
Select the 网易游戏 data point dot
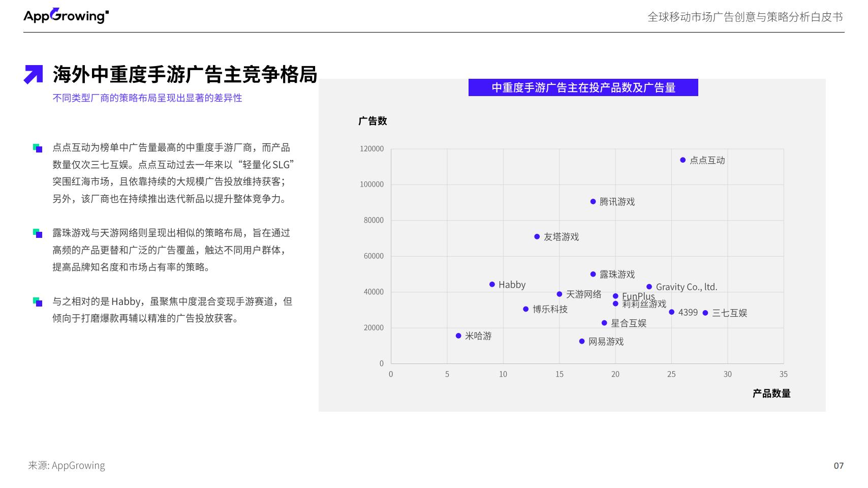[x=582, y=342]
